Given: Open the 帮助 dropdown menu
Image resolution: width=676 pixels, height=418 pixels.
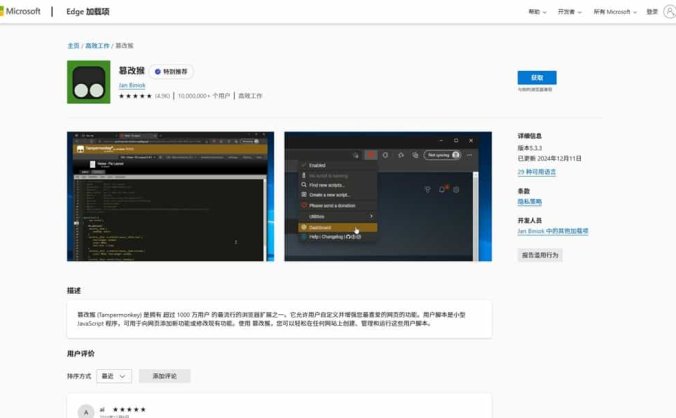Looking at the screenshot, I should point(537,12).
